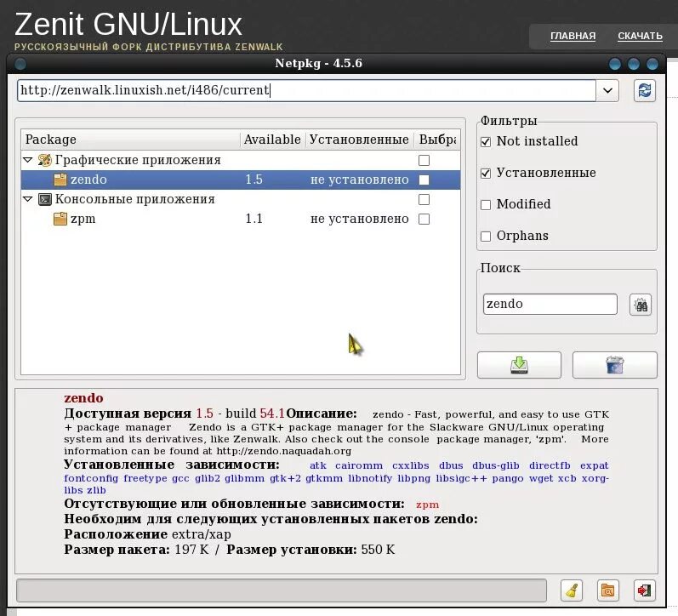Click the binoculars search icon

(x=641, y=305)
